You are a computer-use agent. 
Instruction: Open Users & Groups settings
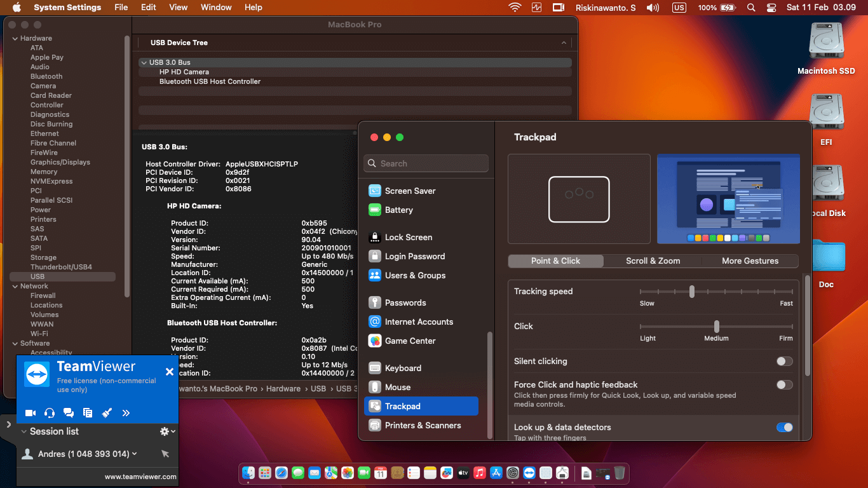point(421,276)
